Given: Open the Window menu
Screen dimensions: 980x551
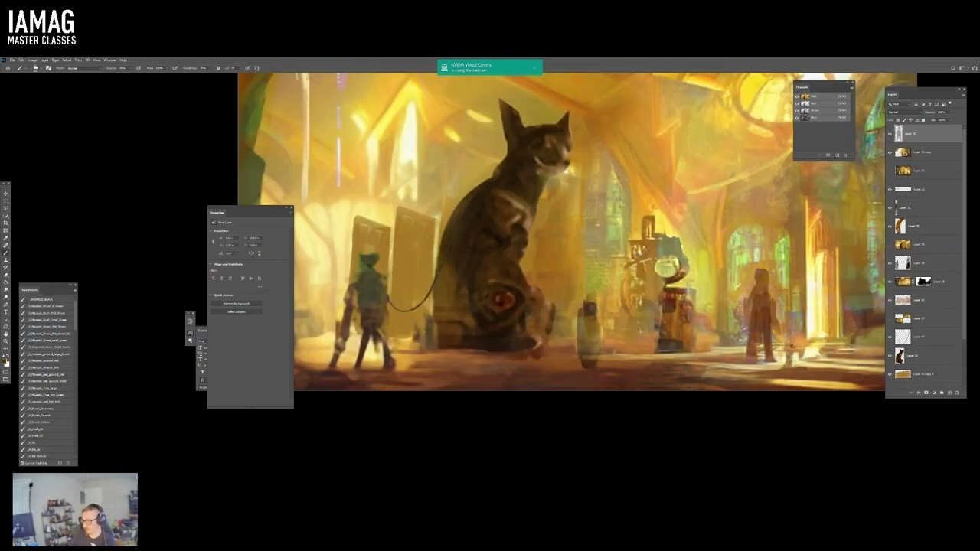Looking at the screenshot, I should [x=110, y=60].
